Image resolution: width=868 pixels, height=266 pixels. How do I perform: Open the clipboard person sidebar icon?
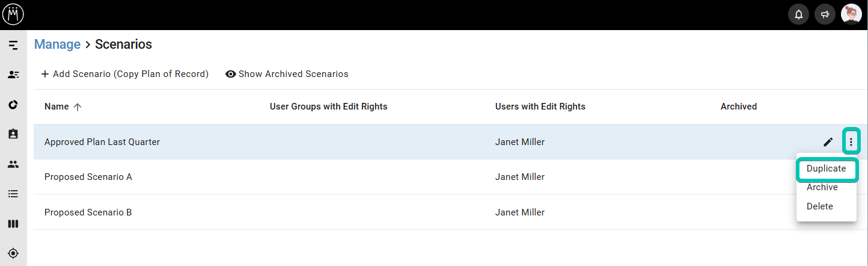tap(13, 134)
